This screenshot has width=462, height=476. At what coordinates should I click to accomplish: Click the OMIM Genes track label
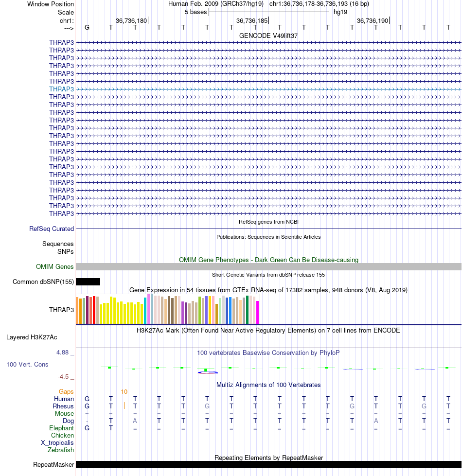pyautogui.click(x=54, y=267)
